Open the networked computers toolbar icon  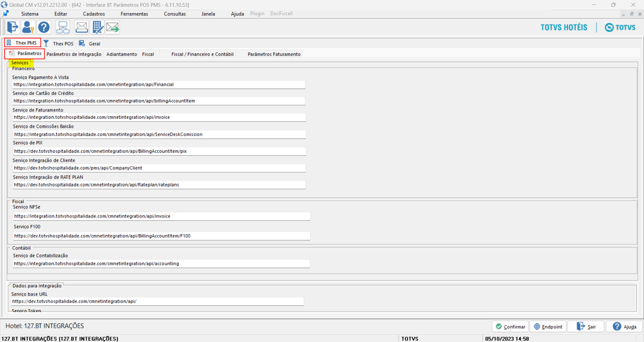[63, 27]
